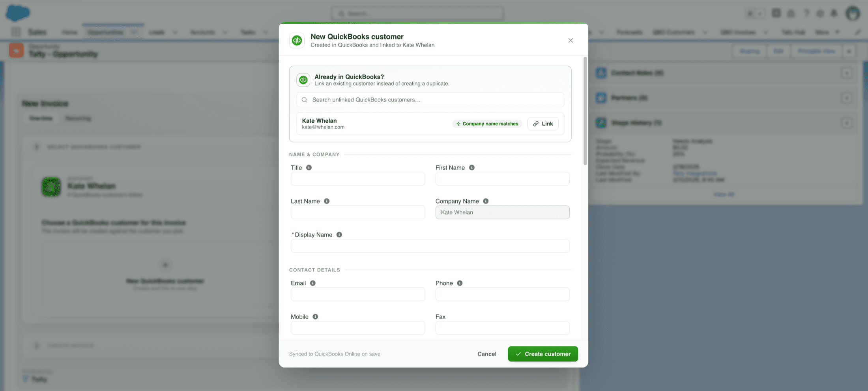Viewport: 868px width, 391px height.
Task: Show info tooltip for Display Name
Action: (x=339, y=235)
